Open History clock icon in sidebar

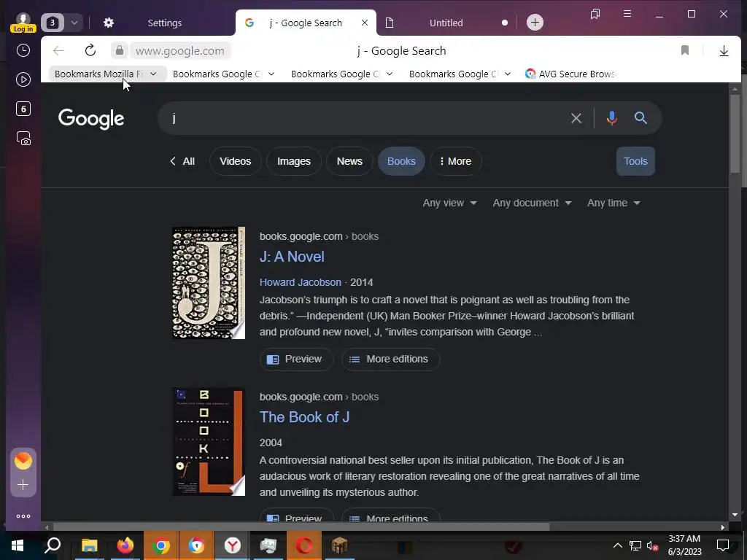coord(23,50)
